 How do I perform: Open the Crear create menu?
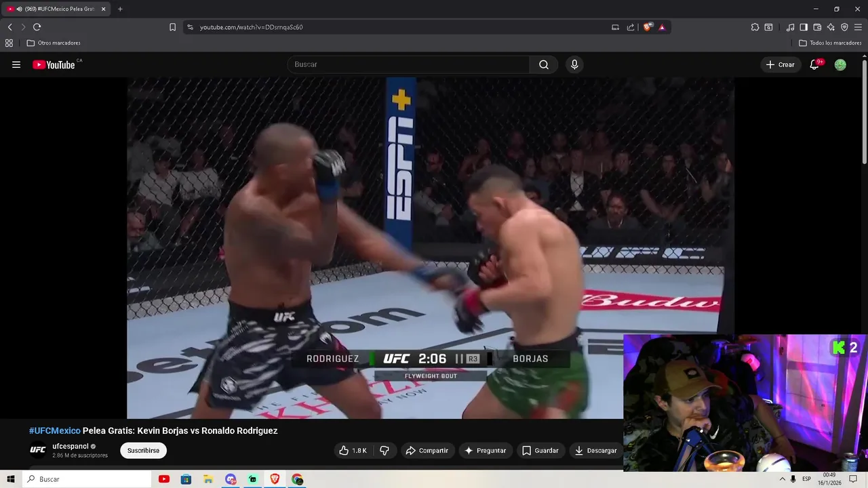click(780, 64)
